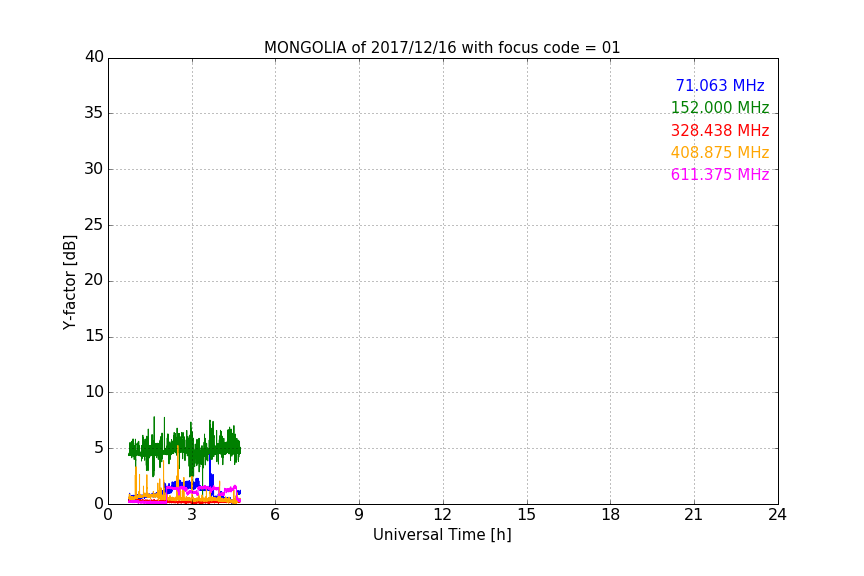Click the 'Y-factor [dB]' axis label

(69, 282)
